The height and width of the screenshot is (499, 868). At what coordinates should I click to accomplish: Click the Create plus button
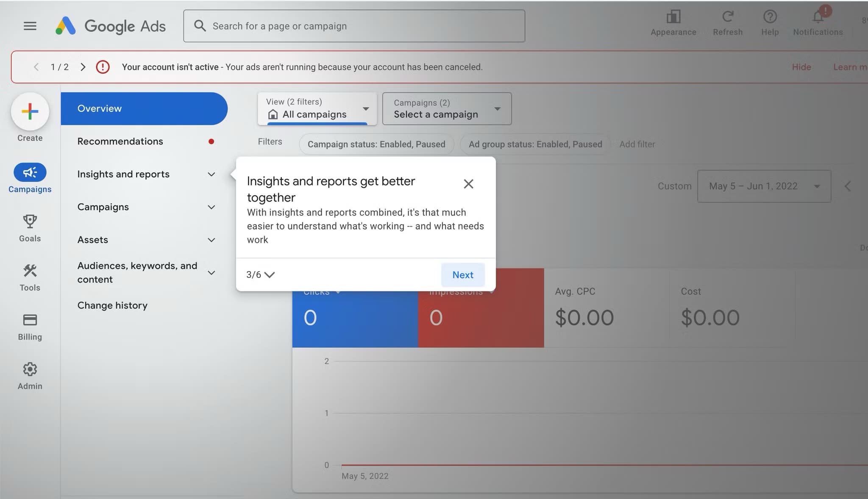click(x=30, y=112)
